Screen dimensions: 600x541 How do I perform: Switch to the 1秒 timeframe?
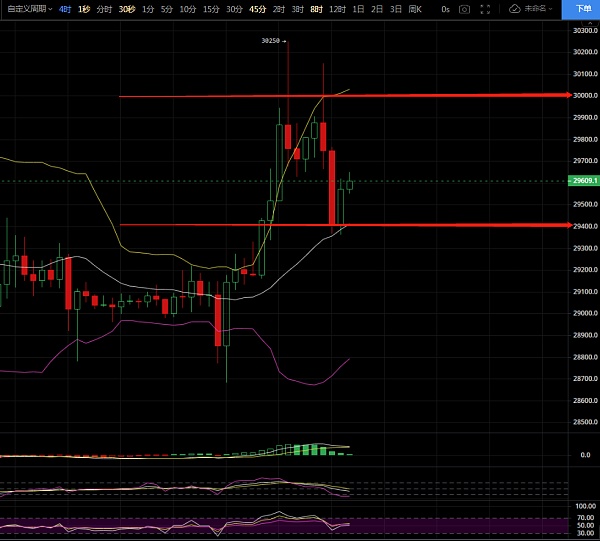84,9
